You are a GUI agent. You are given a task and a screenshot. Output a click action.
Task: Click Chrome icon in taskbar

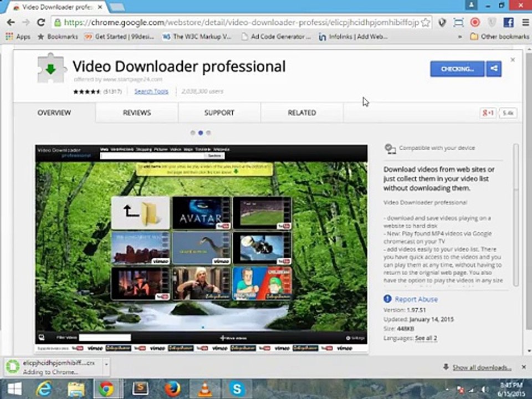pyautogui.click(x=106, y=389)
